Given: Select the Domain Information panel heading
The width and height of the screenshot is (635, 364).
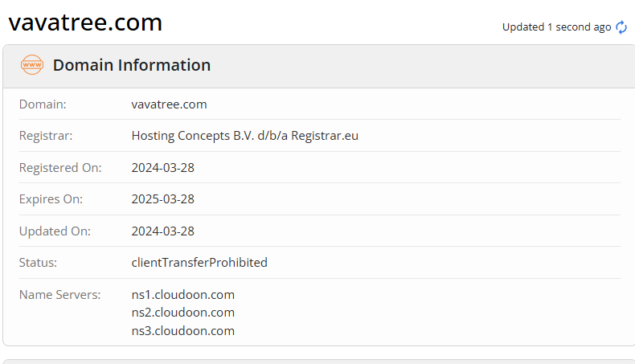Looking at the screenshot, I should [132, 65].
